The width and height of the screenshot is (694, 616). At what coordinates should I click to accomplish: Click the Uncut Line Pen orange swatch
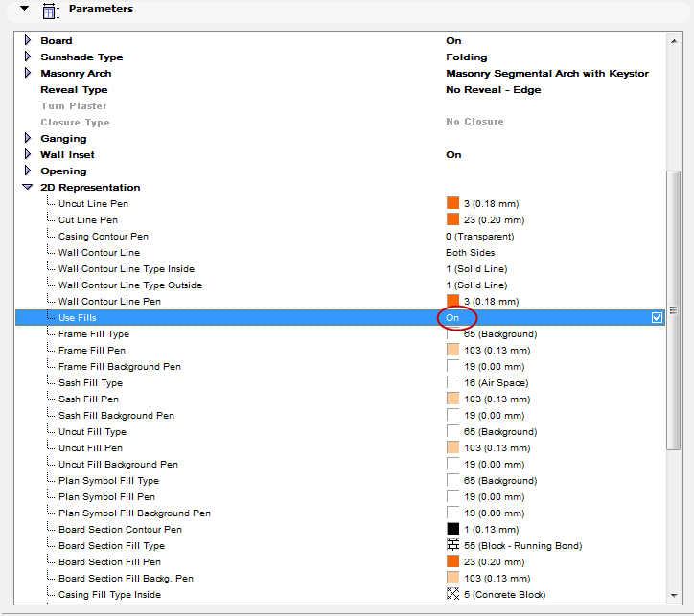453,204
